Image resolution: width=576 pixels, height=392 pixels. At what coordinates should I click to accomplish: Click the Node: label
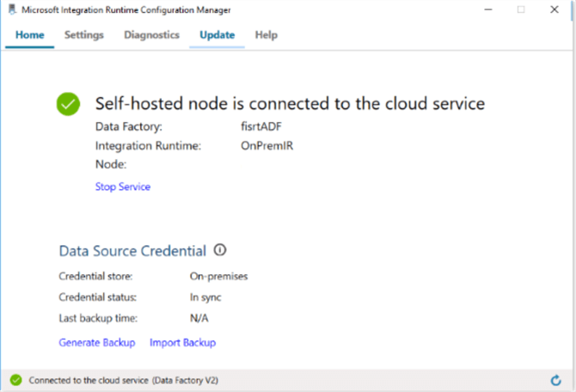111,164
